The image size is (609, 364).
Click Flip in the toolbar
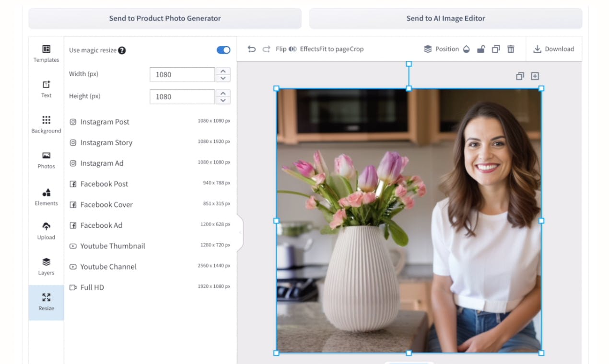click(x=281, y=49)
